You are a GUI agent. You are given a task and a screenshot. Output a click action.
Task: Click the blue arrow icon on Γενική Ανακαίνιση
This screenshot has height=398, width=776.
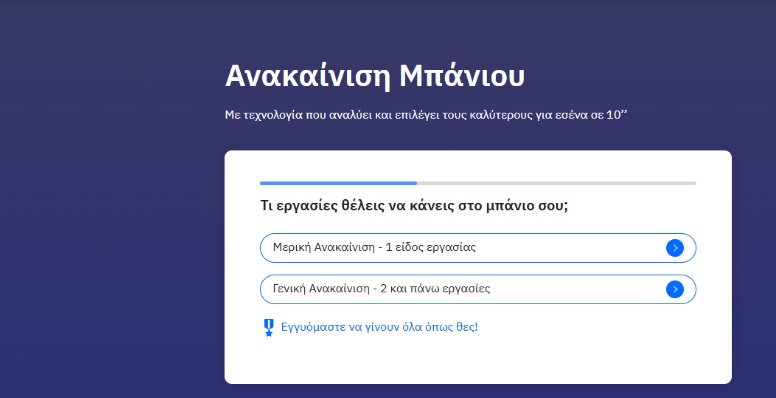pyautogui.click(x=675, y=289)
